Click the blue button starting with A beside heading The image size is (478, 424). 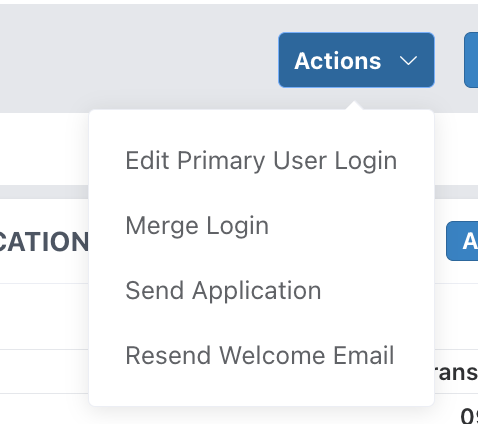point(462,241)
